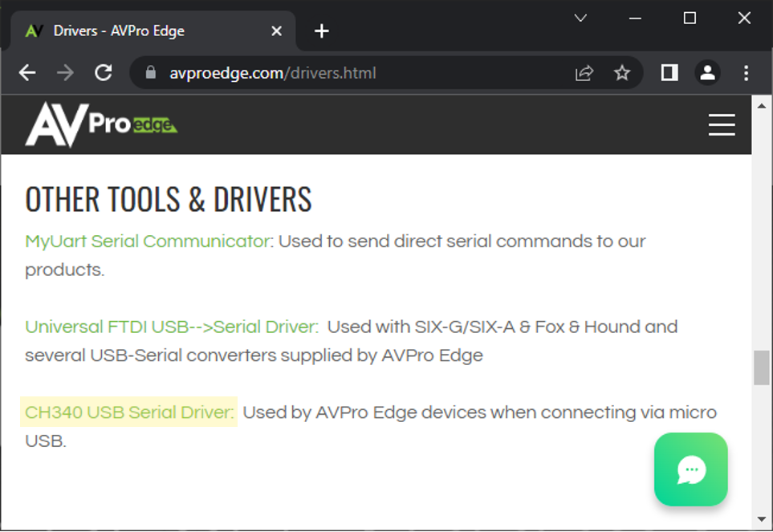
Task: Open Chrome three-dot menu
Action: click(x=747, y=73)
